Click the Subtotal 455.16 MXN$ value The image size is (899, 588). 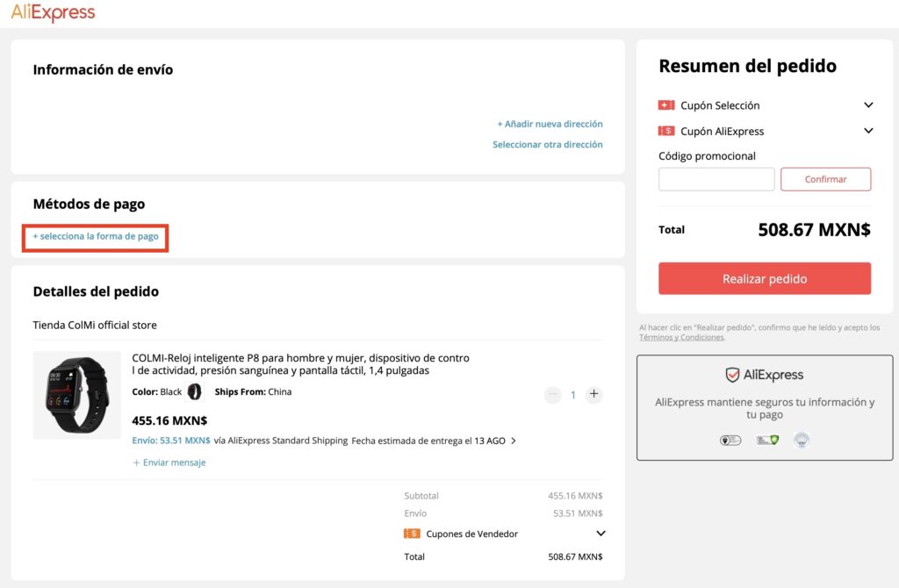[575, 496]
